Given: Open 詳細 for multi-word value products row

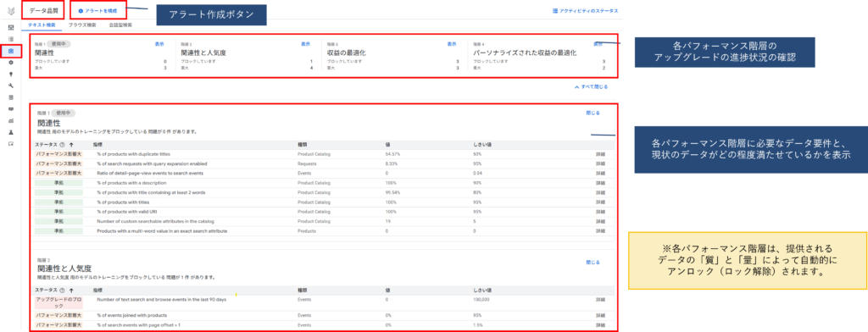Looking at the screenshot, I should pos(600,230).
